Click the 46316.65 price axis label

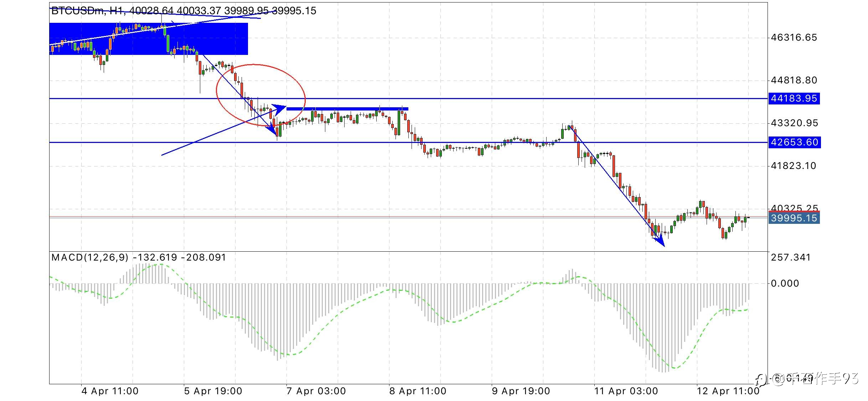794,37
